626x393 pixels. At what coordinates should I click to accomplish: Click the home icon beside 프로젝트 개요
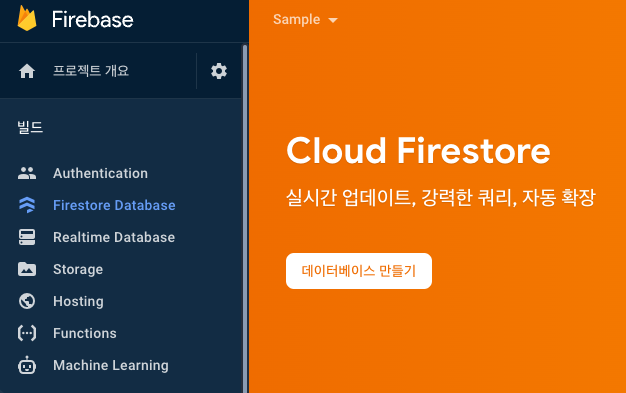27,71
